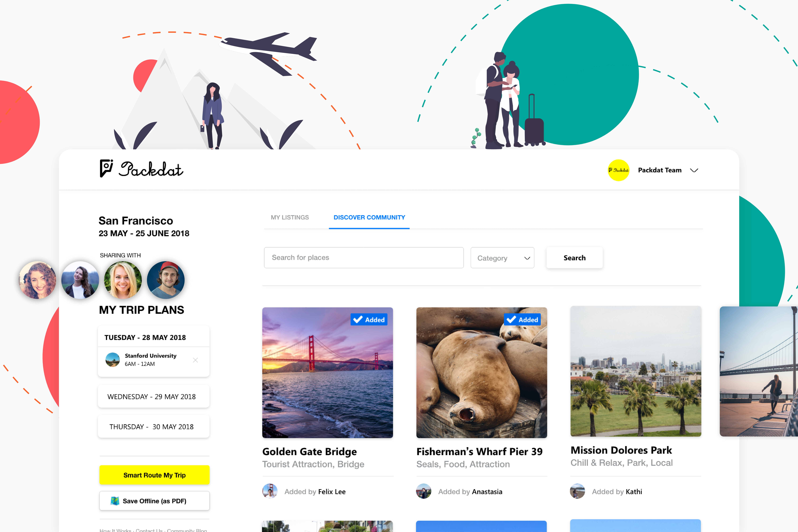Click the Smart Route My Trip button
The image size is (798, 532).
[154, 475]
